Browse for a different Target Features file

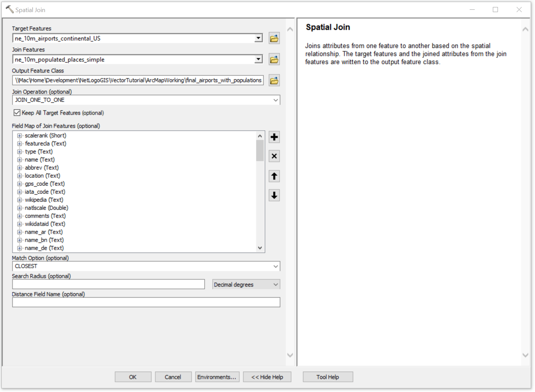click(x=274, y=38)
